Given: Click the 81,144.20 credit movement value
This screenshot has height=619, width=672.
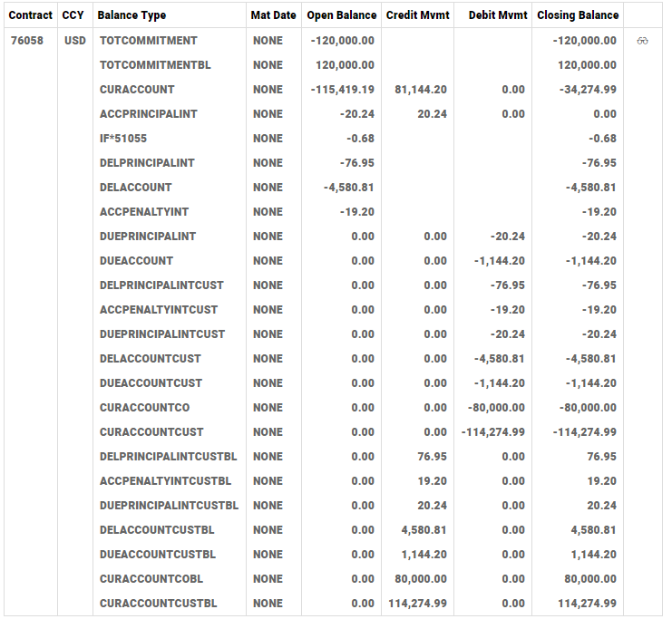Looking at the screenshot, I should 421,90.
